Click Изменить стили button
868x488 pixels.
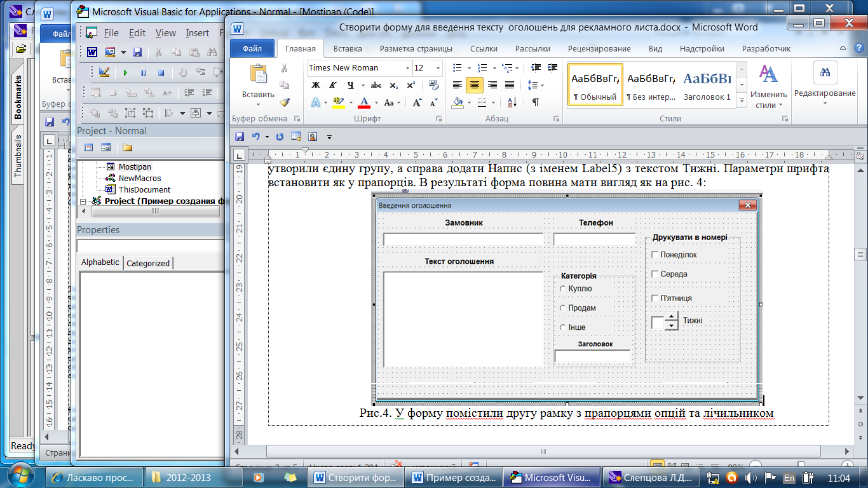[769, 86]
